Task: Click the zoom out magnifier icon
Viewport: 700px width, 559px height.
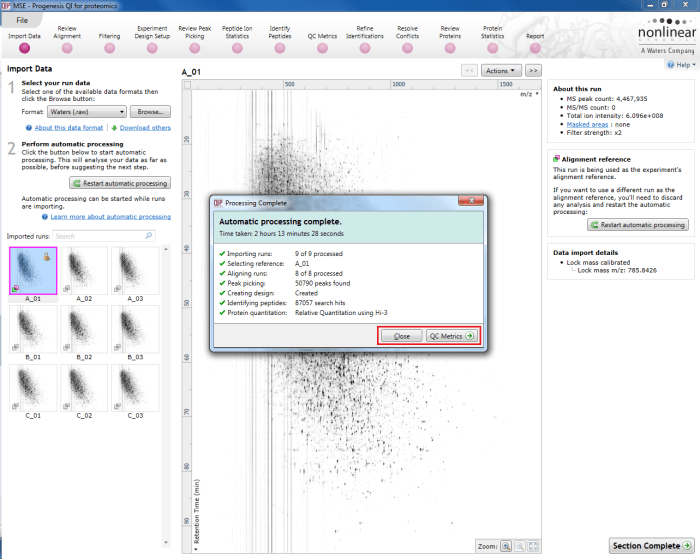Action: click(520, 546)
